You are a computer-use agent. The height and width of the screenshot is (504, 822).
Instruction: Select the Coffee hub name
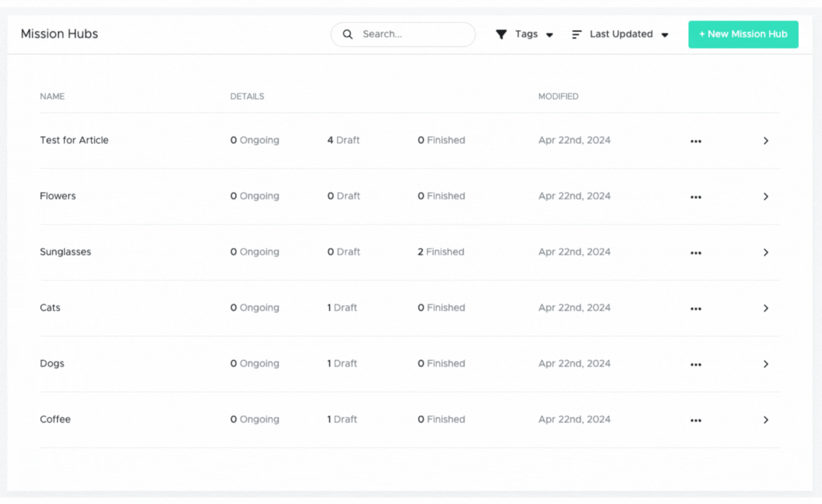click(x=55, y=419)
